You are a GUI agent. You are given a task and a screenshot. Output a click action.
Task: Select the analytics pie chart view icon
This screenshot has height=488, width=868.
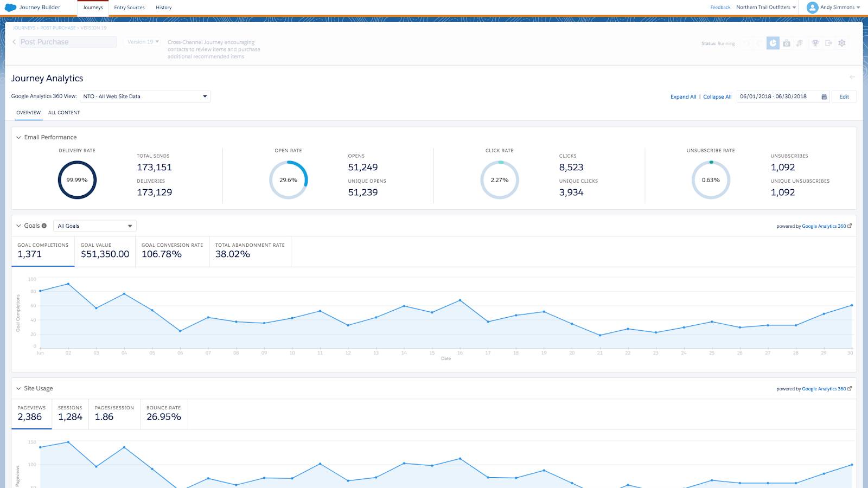click(x=773, y=43)
